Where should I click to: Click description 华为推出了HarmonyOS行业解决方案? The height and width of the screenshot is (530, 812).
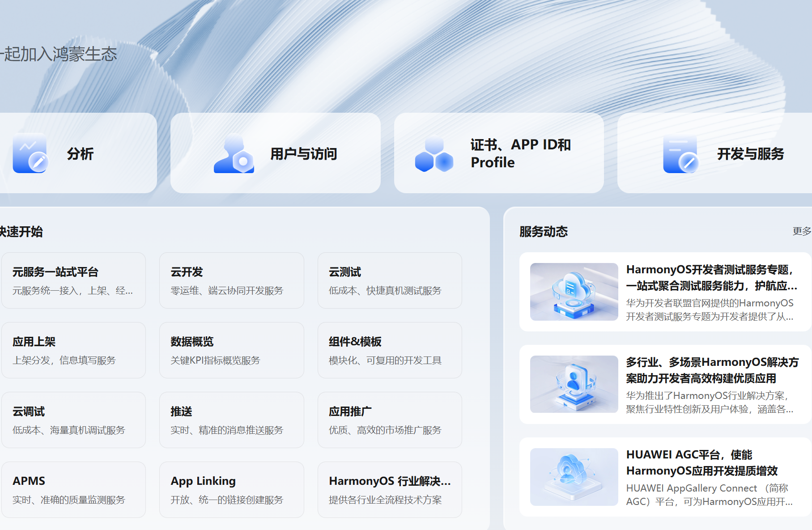710,403
